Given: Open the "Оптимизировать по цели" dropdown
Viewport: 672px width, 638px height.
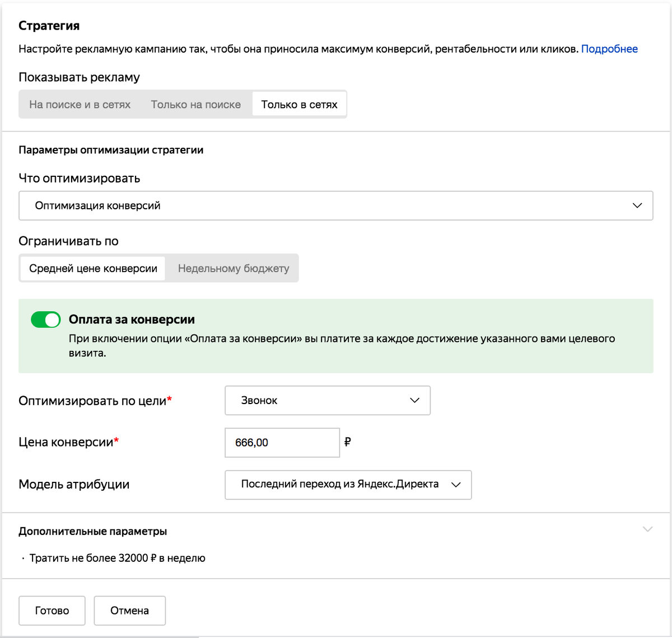Looking at the screenshot, I should coord(327,400).
